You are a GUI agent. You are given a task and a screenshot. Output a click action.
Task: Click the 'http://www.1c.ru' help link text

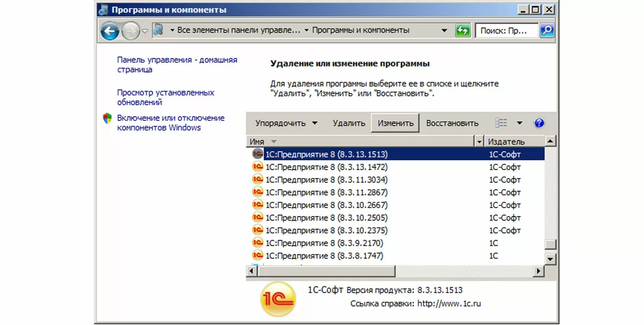449,304
